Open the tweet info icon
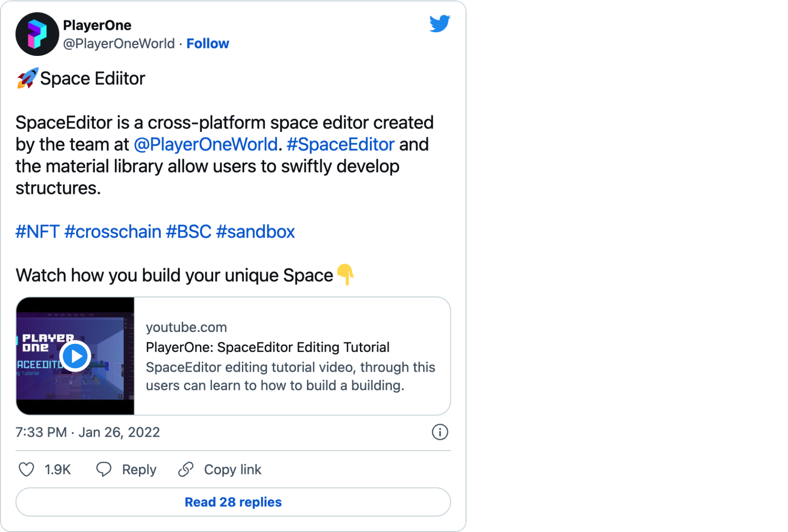Viewport: 788px width, 532px height. point(439,432)
